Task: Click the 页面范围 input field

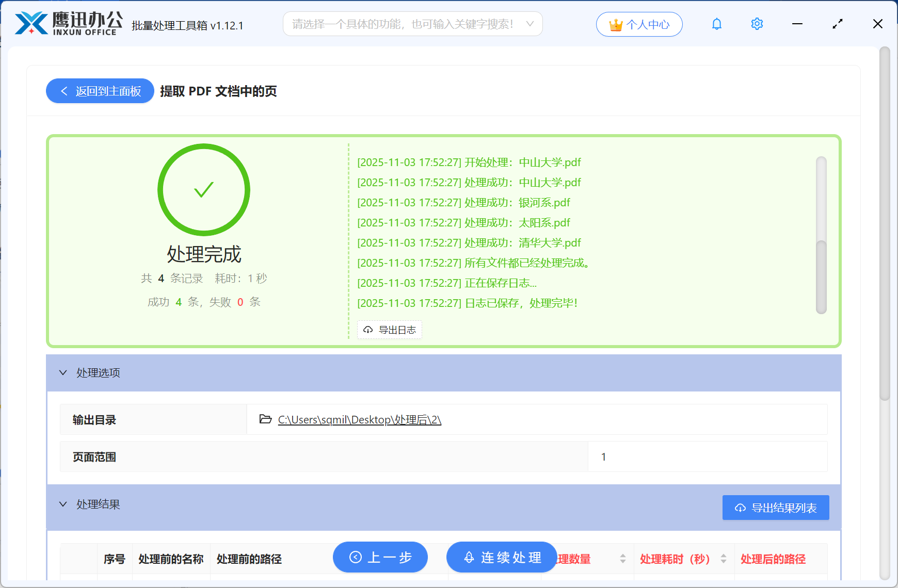Action: point(707,456)
